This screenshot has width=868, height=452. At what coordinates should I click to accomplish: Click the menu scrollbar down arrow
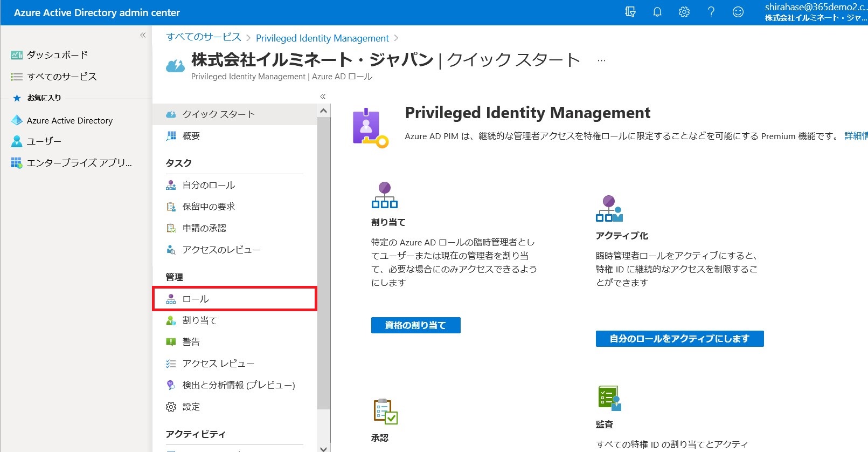(x=323, y=448)
